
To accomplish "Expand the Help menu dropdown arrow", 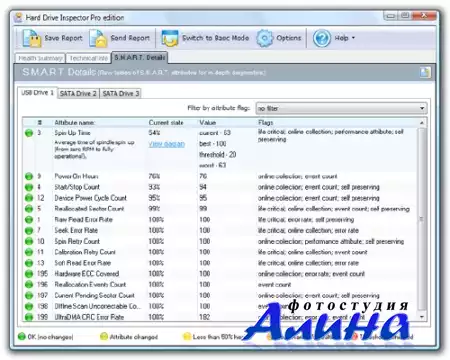I will pos(353,38).
